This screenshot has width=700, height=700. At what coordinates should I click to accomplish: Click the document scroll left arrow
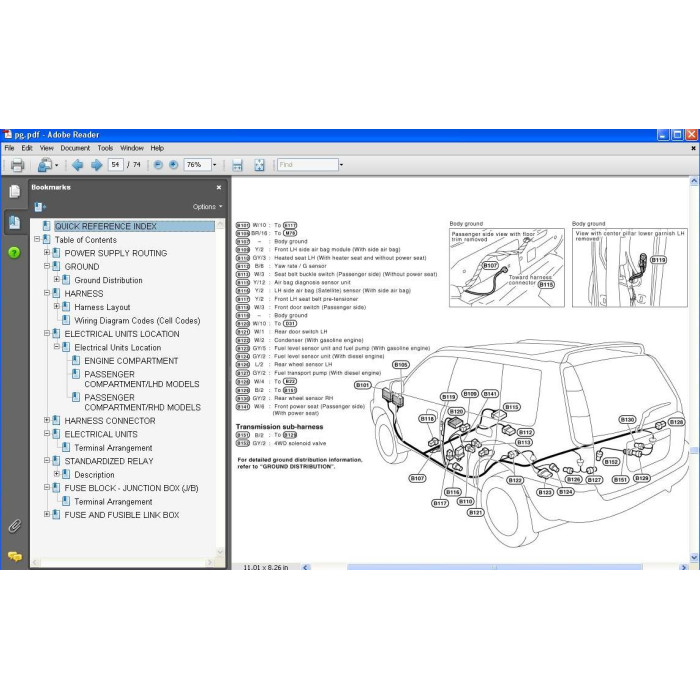(x=306, y=567)
